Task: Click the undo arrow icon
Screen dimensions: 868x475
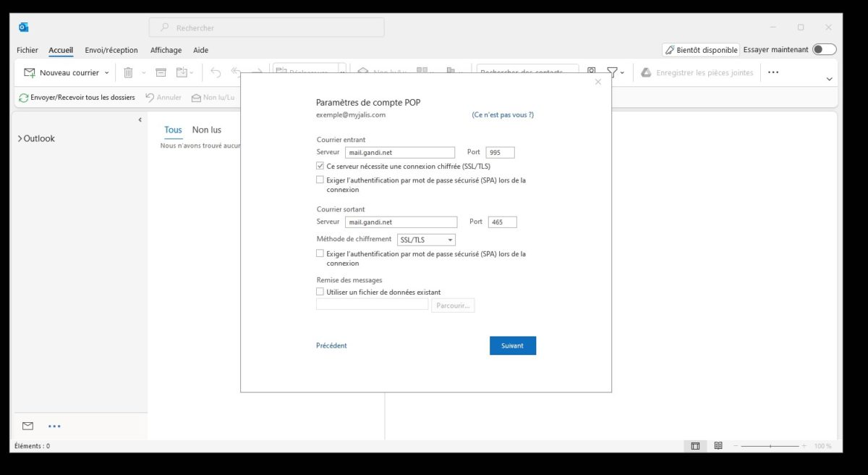Action: [216, 72]
